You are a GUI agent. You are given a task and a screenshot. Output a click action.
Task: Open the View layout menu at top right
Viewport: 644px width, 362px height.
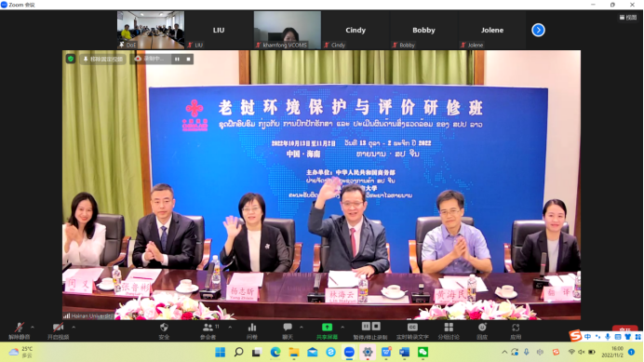click(628, 18)
